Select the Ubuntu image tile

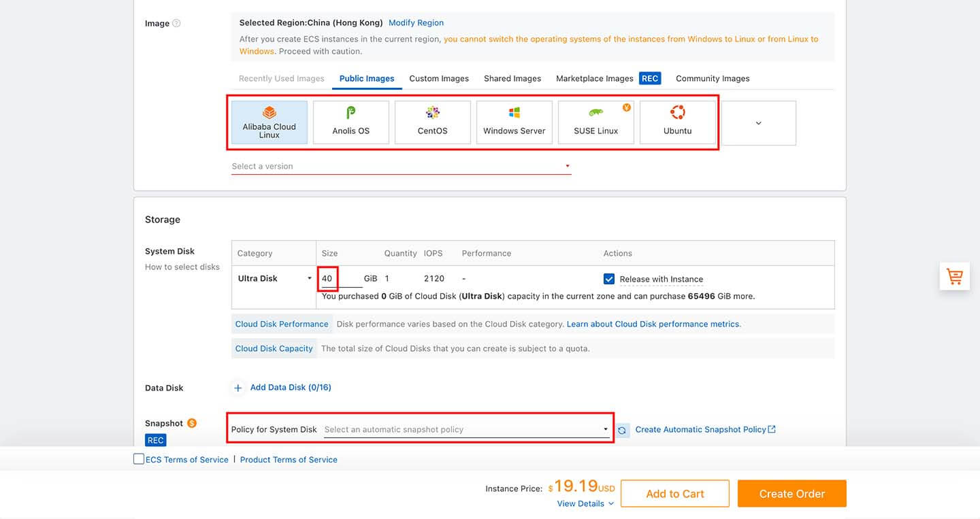pyautogui.click(x=678, y=122)
